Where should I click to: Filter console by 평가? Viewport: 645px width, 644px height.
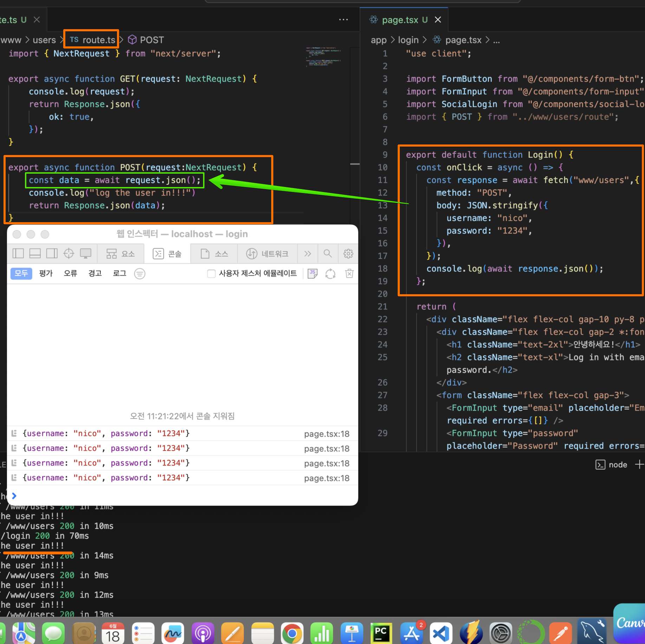pos(46,273)
